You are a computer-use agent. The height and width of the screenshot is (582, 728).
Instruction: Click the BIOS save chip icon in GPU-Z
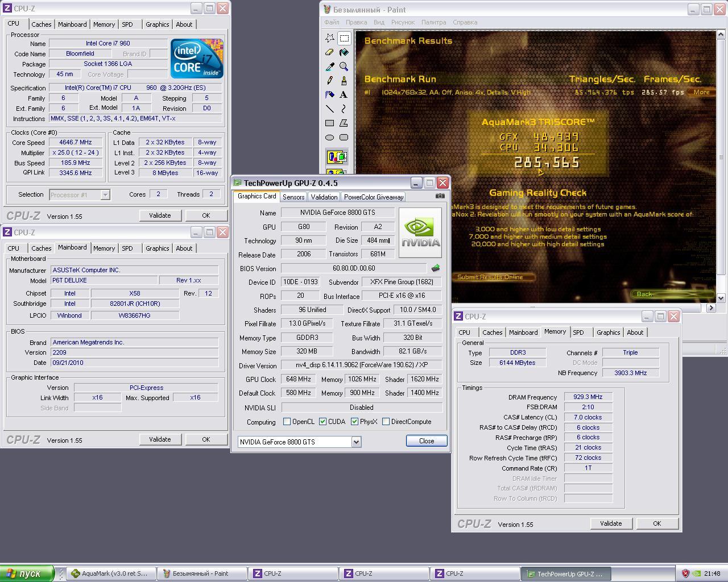point(436,268)
